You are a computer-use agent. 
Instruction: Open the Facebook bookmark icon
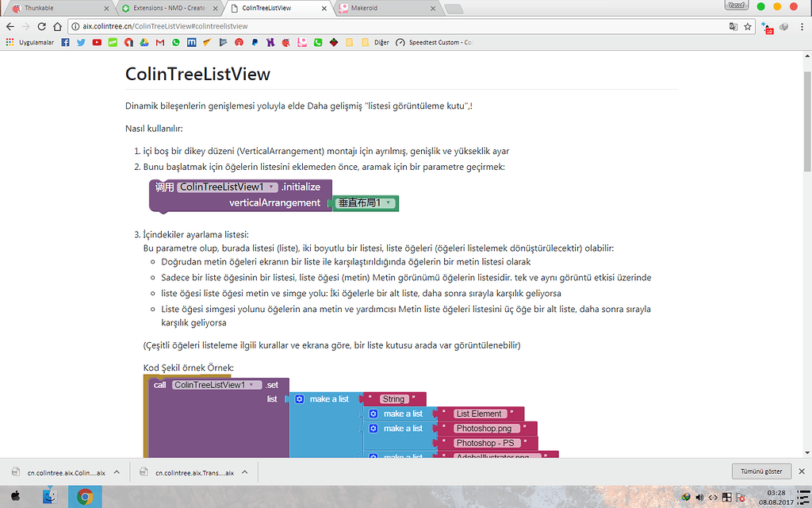(x=65, y=42)
